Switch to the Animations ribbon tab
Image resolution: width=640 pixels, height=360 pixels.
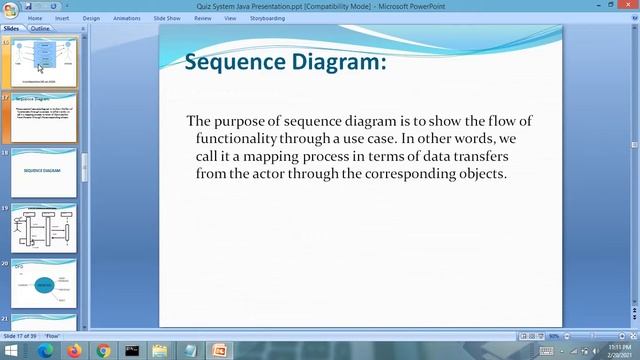tap(127, 18)
